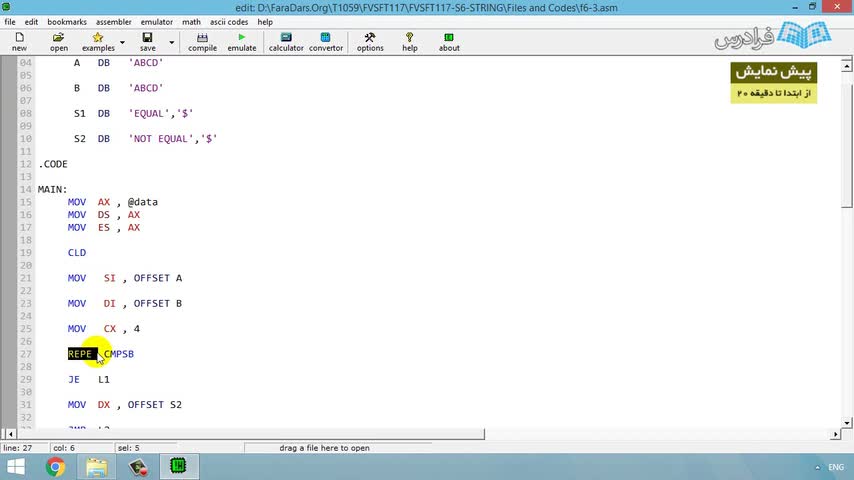Click the horizontal scrollbar right arrow
Screen dimensions: 854x480
click(836, 434)
